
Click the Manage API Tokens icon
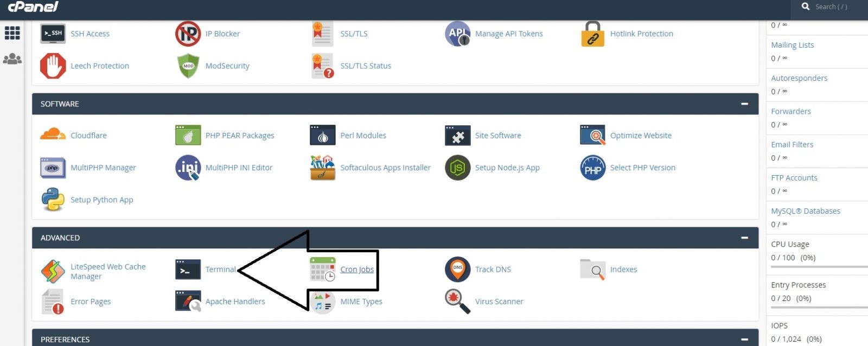tap(457, 34)
